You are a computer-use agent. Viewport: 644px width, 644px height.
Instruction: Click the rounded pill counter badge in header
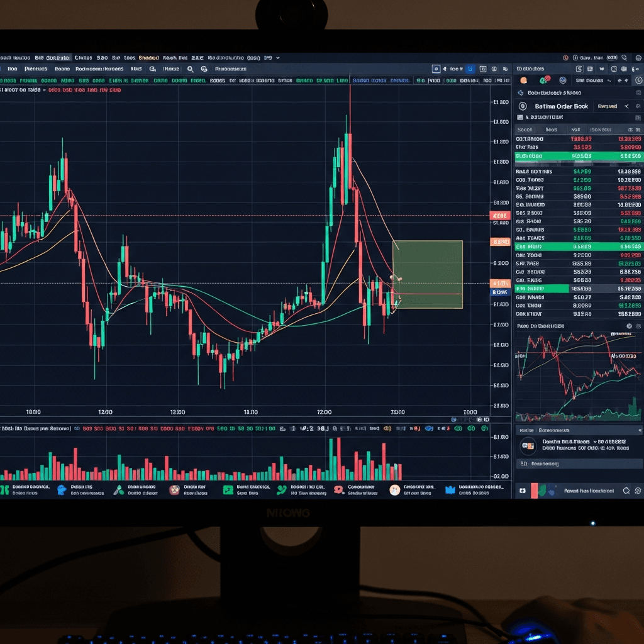612,58
